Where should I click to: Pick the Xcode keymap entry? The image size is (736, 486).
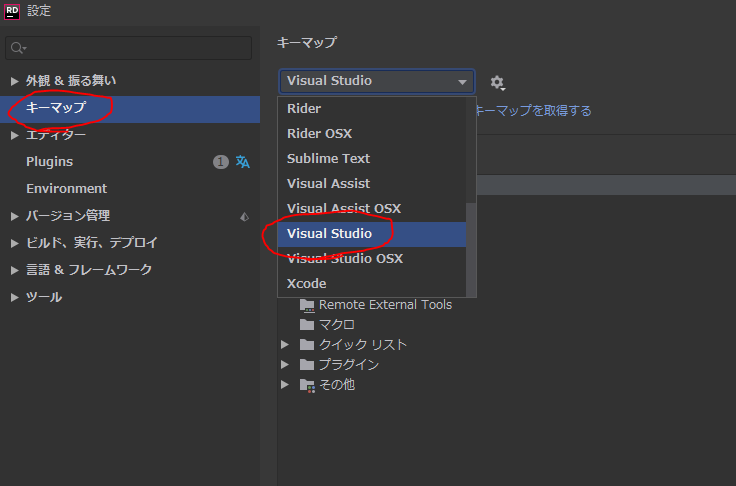(x=306, y=284)
